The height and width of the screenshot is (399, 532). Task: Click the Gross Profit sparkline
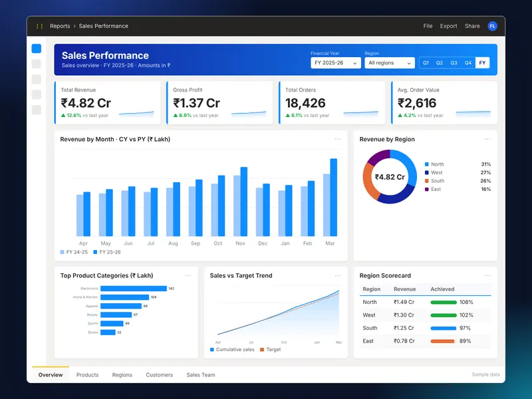point(249,114)
